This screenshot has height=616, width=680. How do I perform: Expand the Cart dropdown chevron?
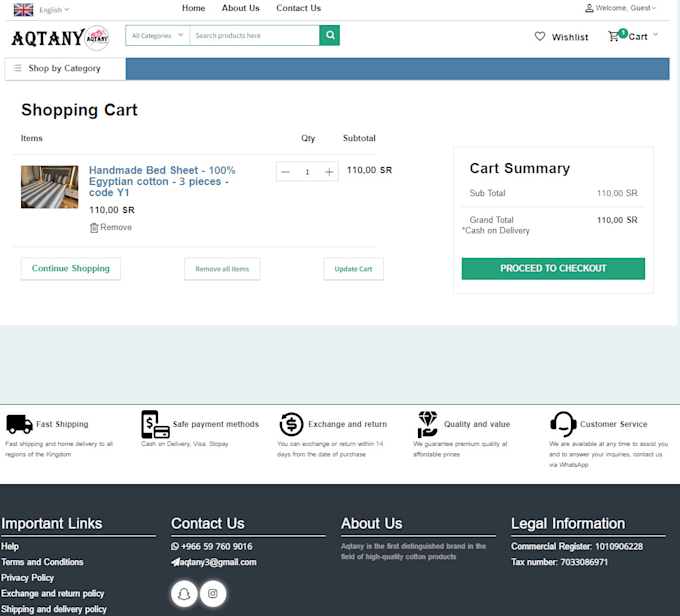pyautogui.click(x=655, y=34)
